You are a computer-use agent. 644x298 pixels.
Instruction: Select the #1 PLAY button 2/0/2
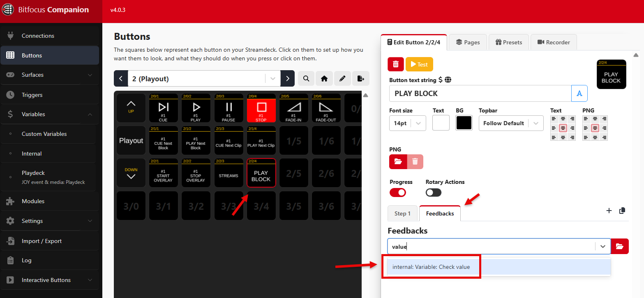point(196,108)
